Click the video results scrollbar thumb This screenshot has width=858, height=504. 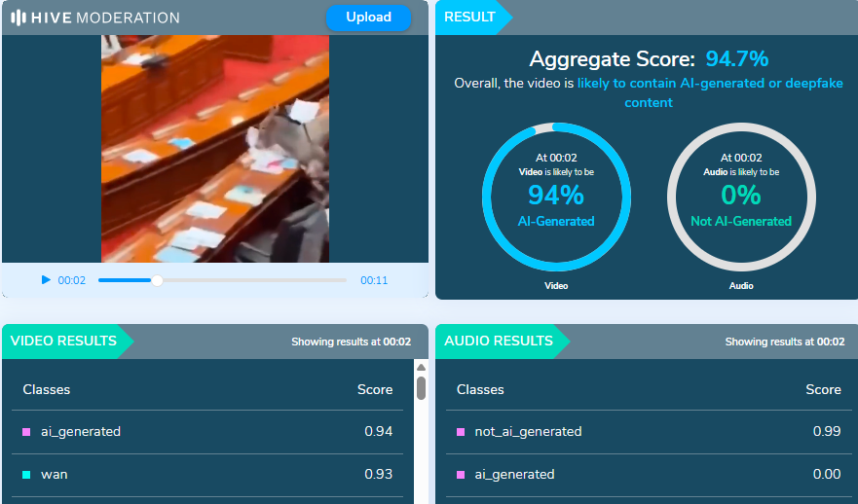point(421,388)
